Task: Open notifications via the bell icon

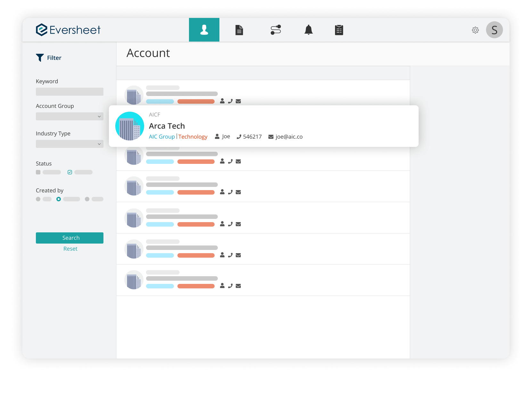Action: click(308, 30)
